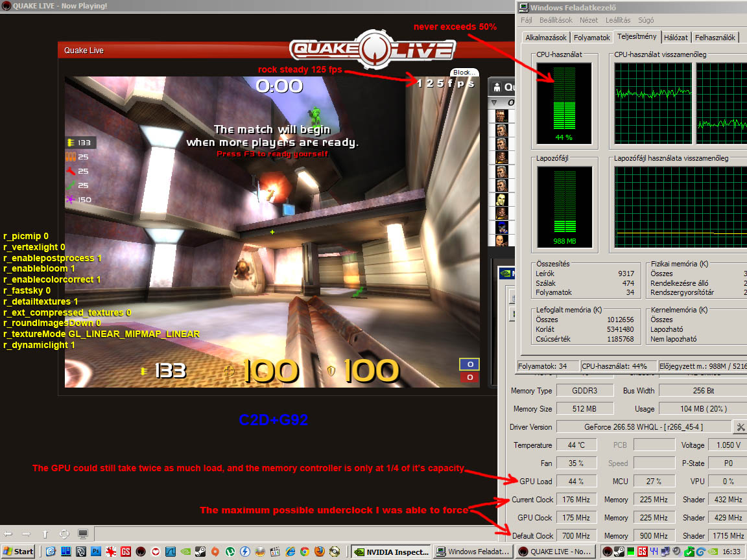Screen dimensions: 747x560
Task: Click the NVIDIA tray icon
Action: coord(713,552)
